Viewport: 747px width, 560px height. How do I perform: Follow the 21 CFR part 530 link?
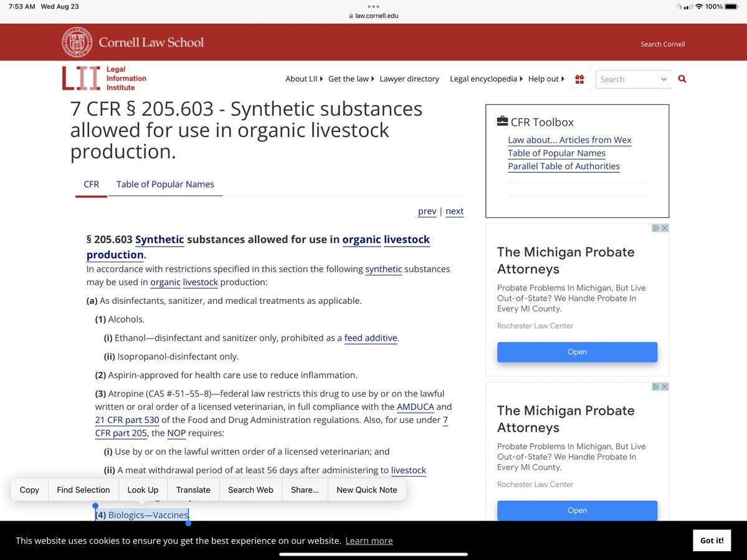click(x=126, y=420)
